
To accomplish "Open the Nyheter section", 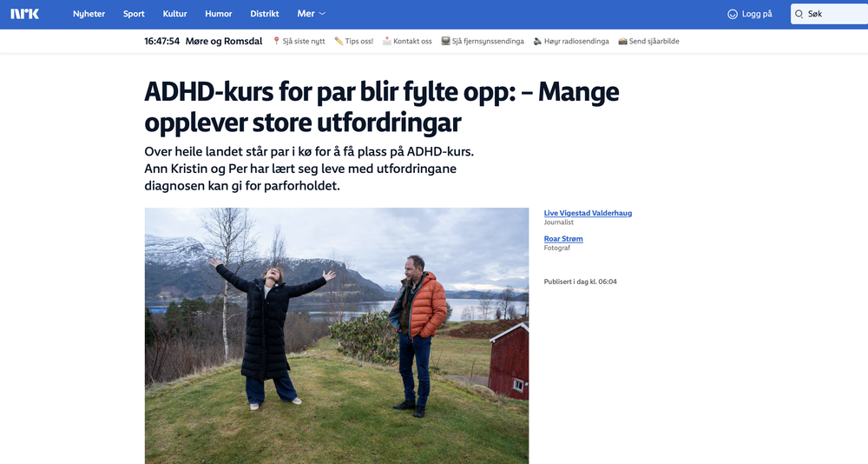I will 89,14.
